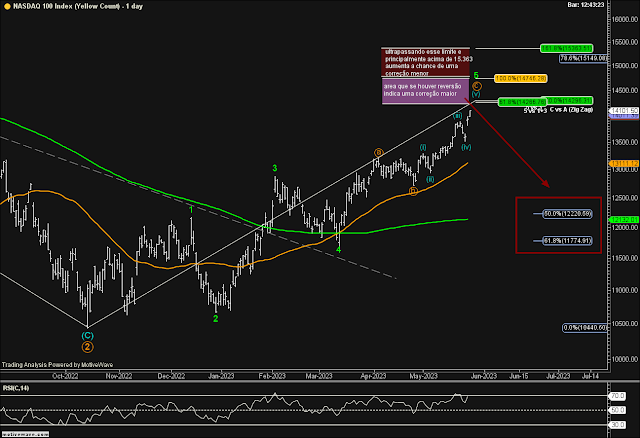Select the C vs A (Zig Zag) label
This screenshot has height=438, width=640.
[571, 109]
